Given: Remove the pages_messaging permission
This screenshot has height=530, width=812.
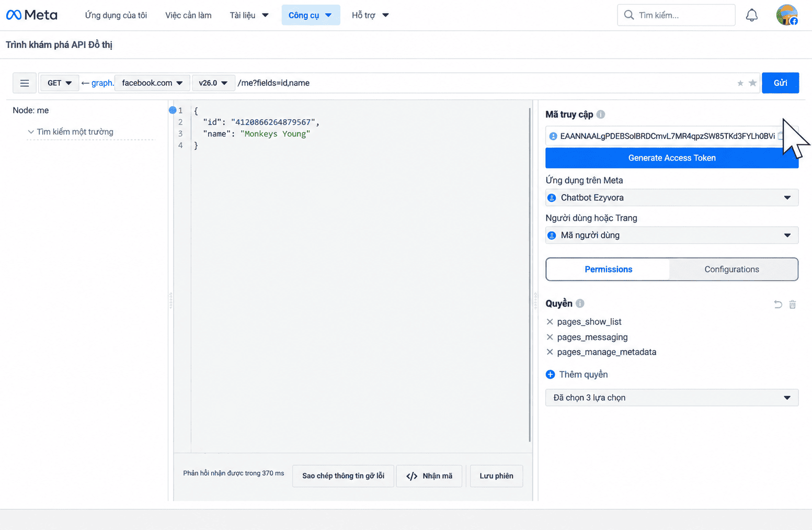Looking at the screenshot, I should (x=550, y=337).
